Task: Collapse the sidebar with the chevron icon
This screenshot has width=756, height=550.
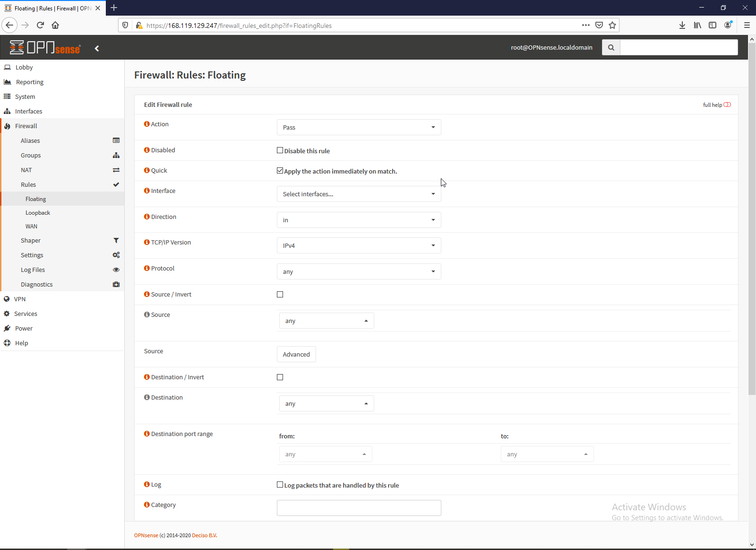Action: coord(97,48)
